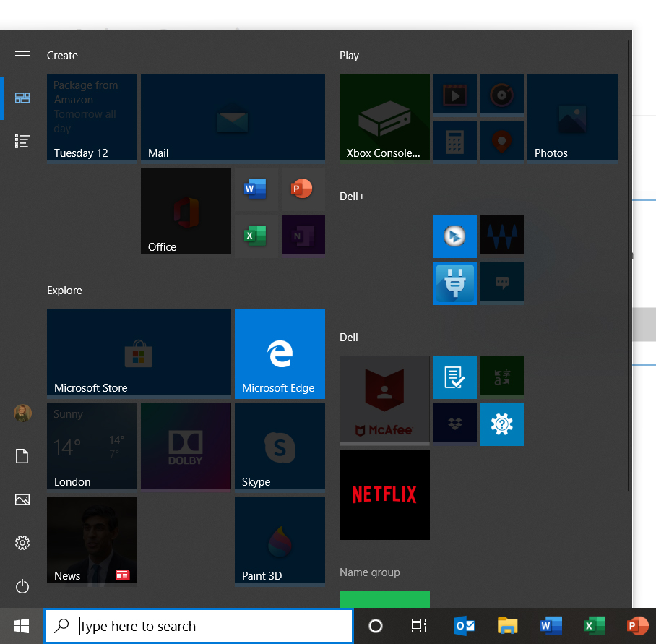
Task: Click the Create group heading
Action: point(62,56)
